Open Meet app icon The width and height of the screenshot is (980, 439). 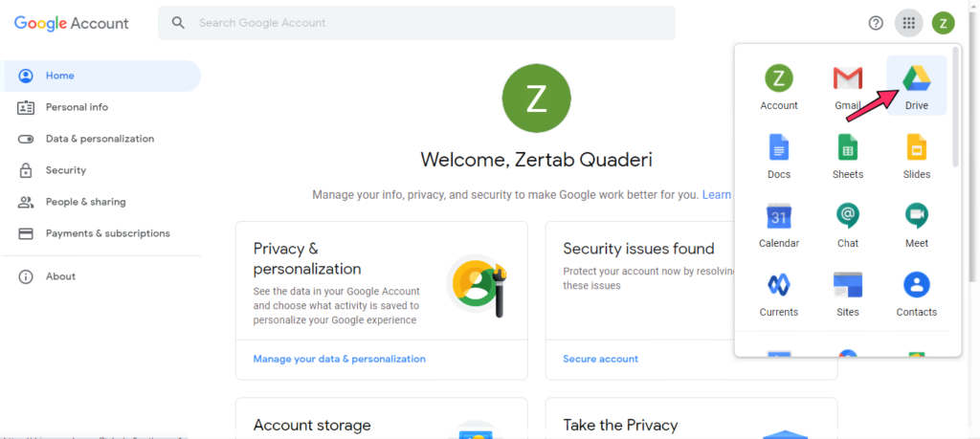click(x=916, y=223)
